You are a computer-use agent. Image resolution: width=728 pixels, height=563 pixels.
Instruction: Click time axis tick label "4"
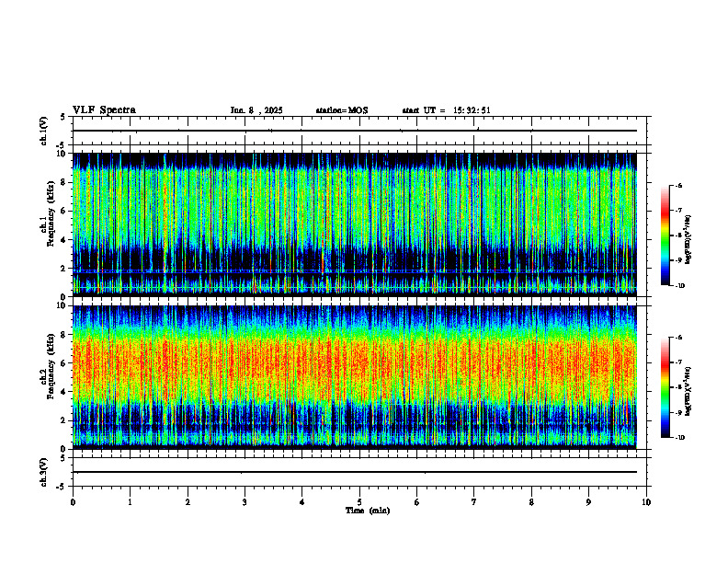click(301, 502)
